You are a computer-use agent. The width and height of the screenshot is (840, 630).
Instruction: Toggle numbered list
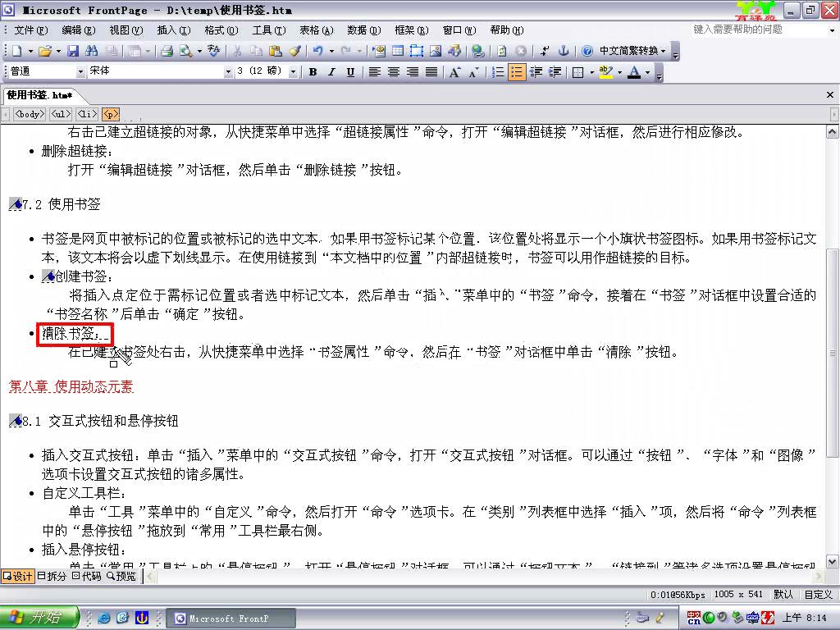coord(498,72)
